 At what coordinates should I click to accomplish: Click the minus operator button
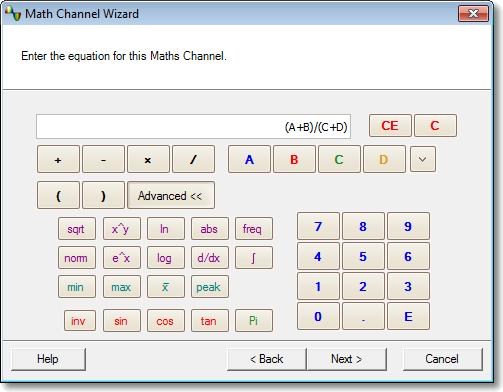click(103, 159)
